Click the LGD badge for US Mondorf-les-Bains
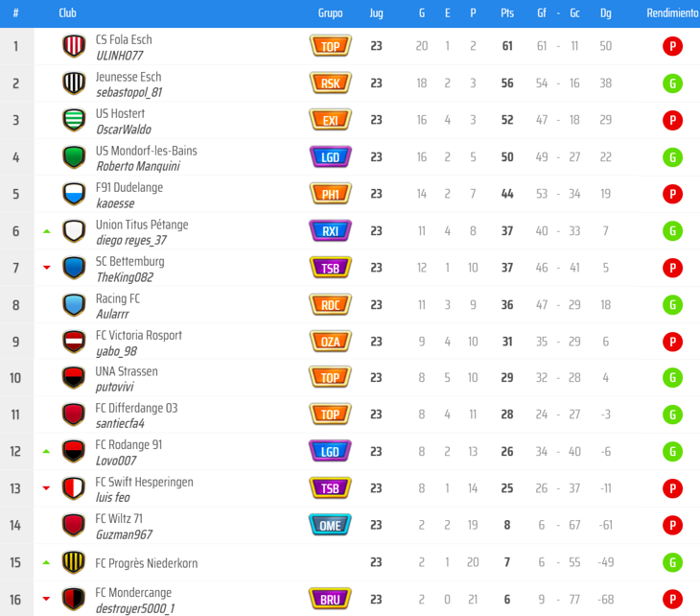Screen dimensions: 700x616 point(331,157)
